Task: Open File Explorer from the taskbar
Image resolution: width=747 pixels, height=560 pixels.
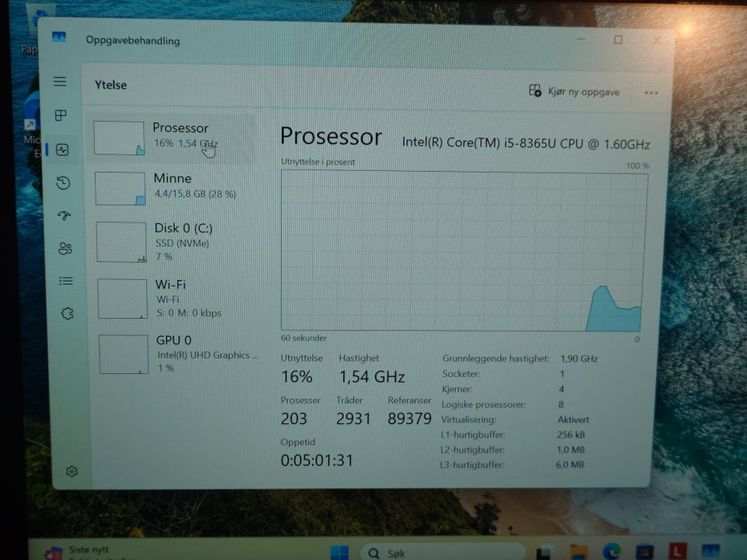Action: 579,552
